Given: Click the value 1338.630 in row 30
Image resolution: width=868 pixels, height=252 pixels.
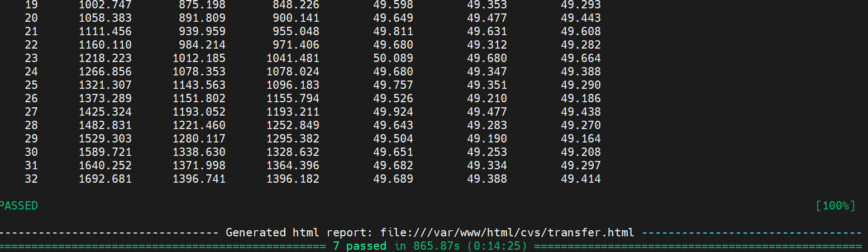Looking at the screenshot, I should tap(199, 152).
